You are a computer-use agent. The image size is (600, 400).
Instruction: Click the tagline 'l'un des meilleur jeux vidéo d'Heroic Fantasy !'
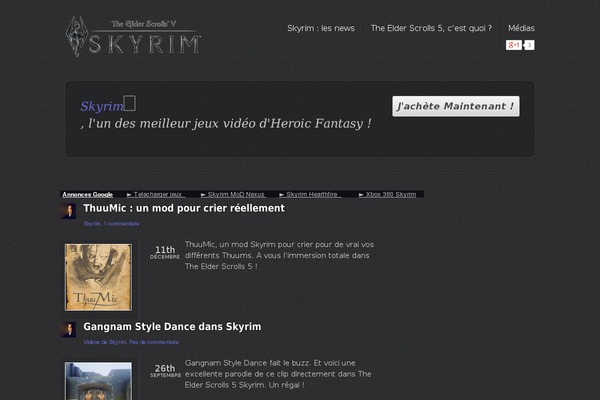(x=230, y=124)
